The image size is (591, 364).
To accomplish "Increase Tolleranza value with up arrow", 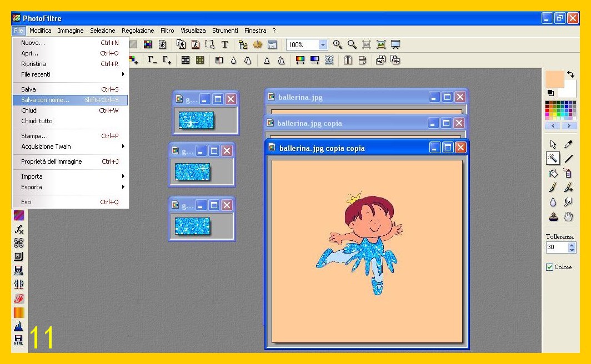I will [572, 245].
